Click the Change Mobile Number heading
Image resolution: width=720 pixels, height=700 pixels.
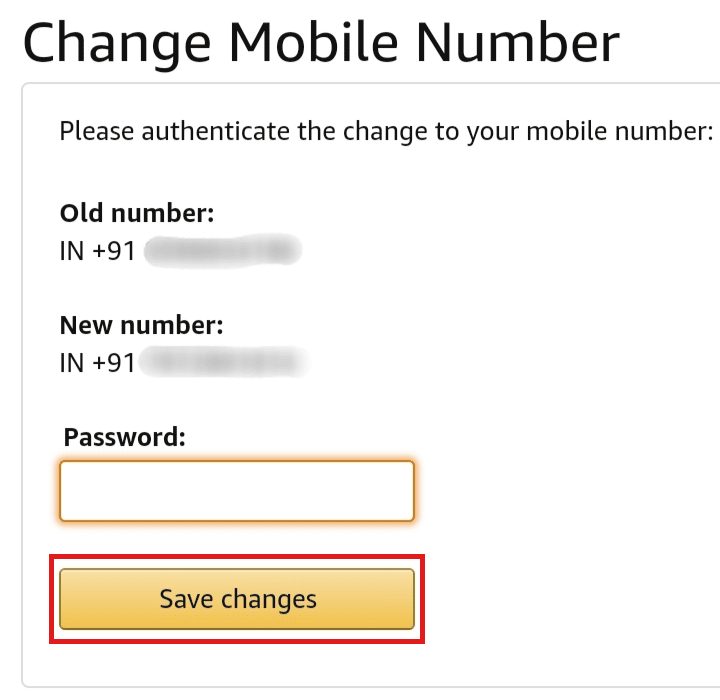pyautogui.click(x=321, y=44)
